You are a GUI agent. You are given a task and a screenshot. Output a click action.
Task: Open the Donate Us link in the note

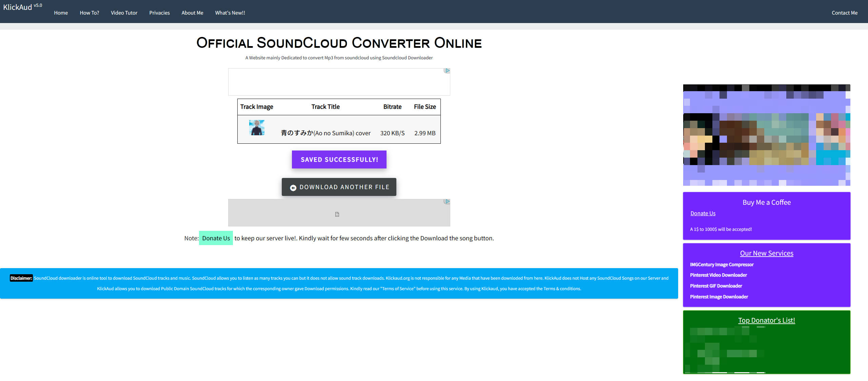(216, 238)
